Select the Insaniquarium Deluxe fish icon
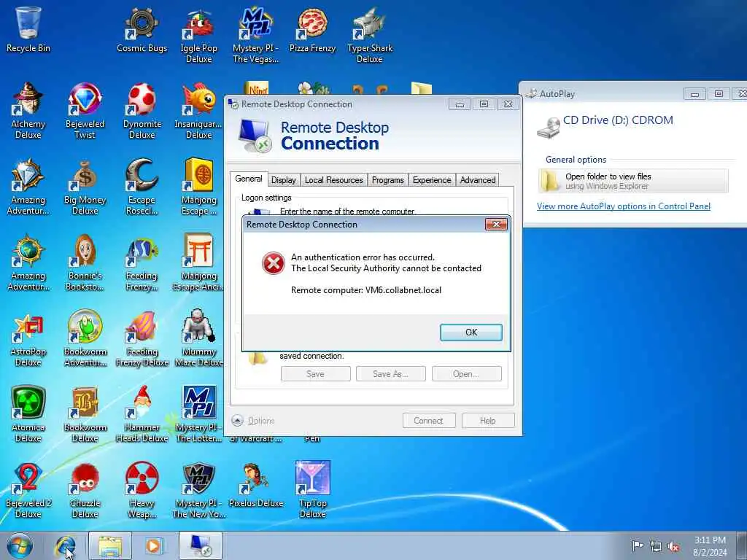The image size is (747, 560). click(x=198, y=111)
